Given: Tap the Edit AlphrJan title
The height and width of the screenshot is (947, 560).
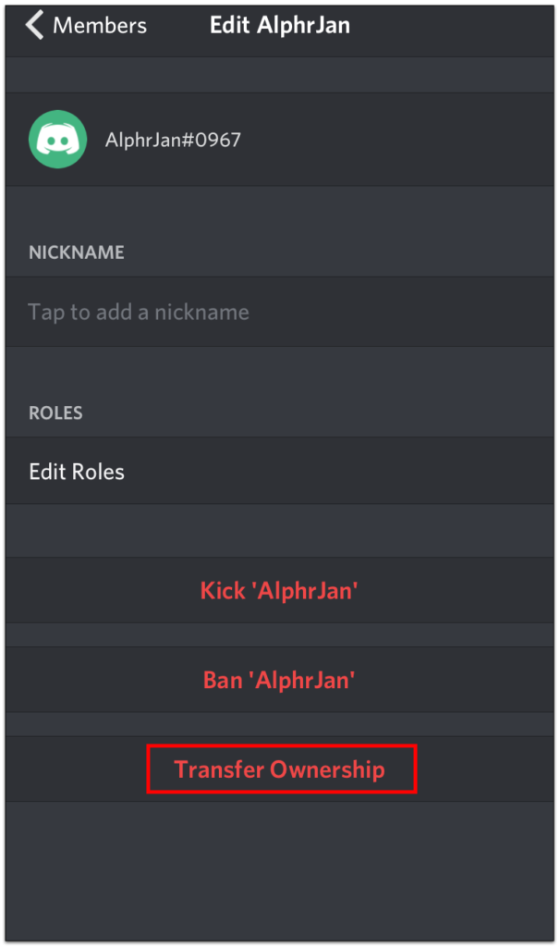Looking at the screenshot, I should click(279, 25).
